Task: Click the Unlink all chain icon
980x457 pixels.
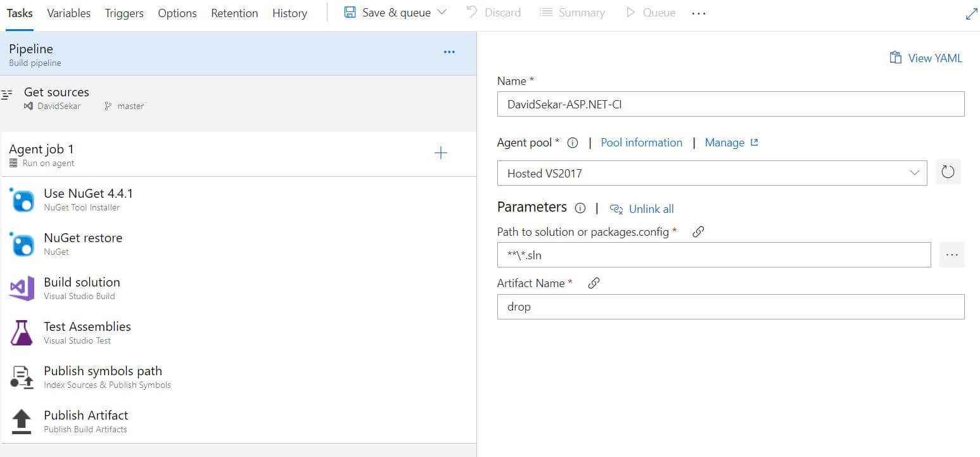Action: click(616, 209)
